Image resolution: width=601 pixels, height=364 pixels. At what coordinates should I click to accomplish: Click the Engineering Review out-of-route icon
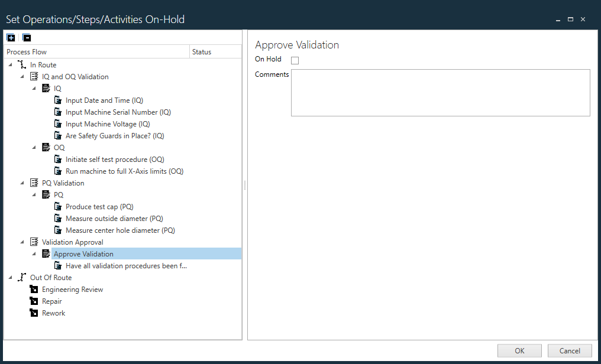[34, 289]
